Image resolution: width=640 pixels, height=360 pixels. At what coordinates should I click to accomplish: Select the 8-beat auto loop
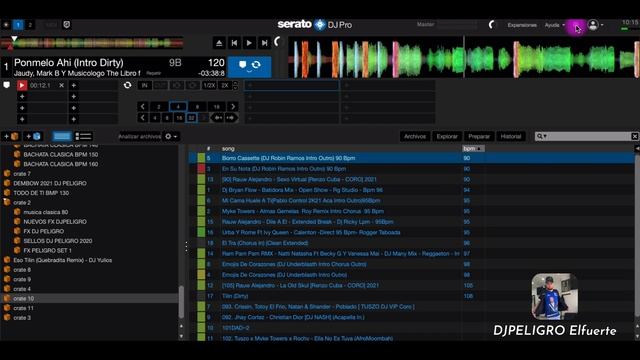click(197, 107)
